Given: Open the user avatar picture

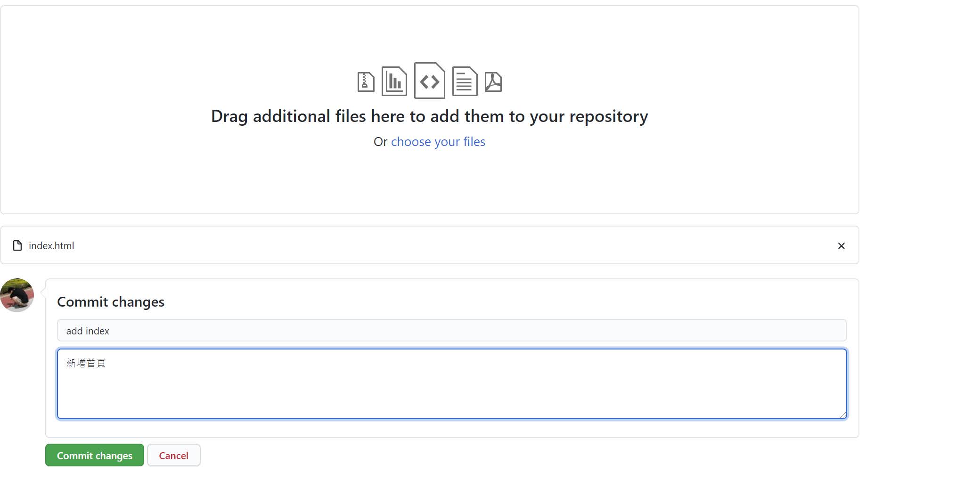Looking at the screenshot, I should (17, 295).
